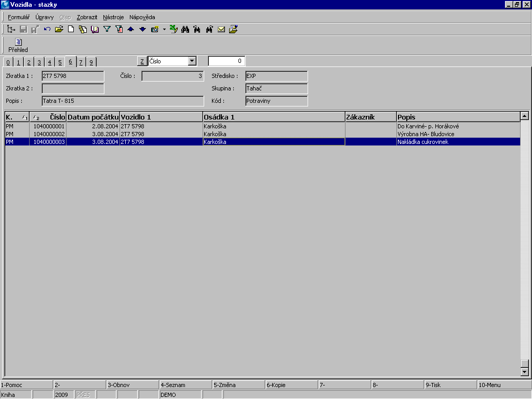Image resolution: width=532 pixels, height=399 pixels.
Task: Click the green Excel pencil icon
Action: pos(174,30)
